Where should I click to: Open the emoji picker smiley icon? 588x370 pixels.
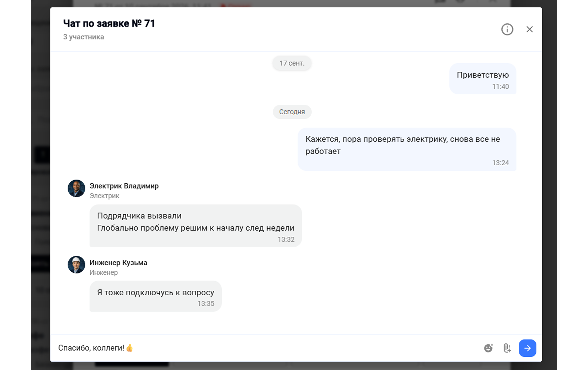(x=488, y=348)
